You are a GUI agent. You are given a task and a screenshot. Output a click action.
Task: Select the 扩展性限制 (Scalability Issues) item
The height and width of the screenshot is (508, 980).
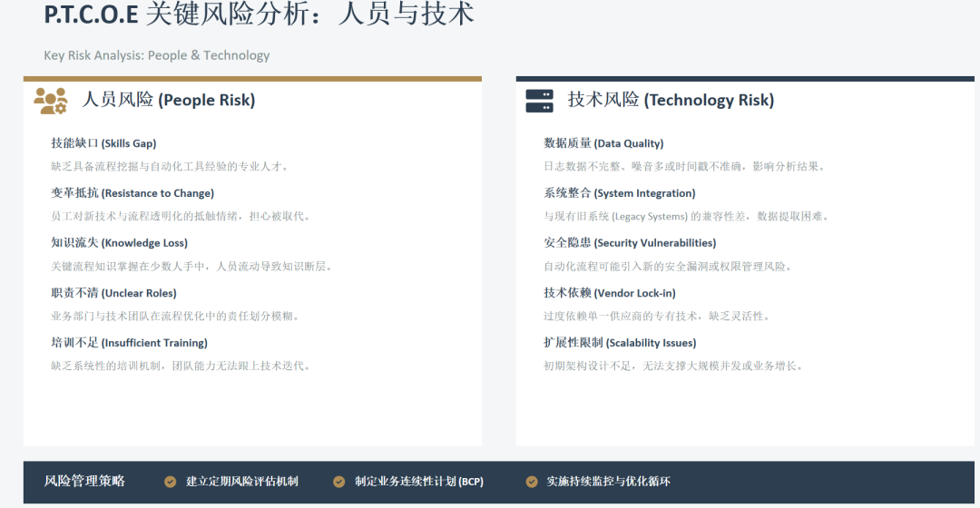click(x=620, y=343)
